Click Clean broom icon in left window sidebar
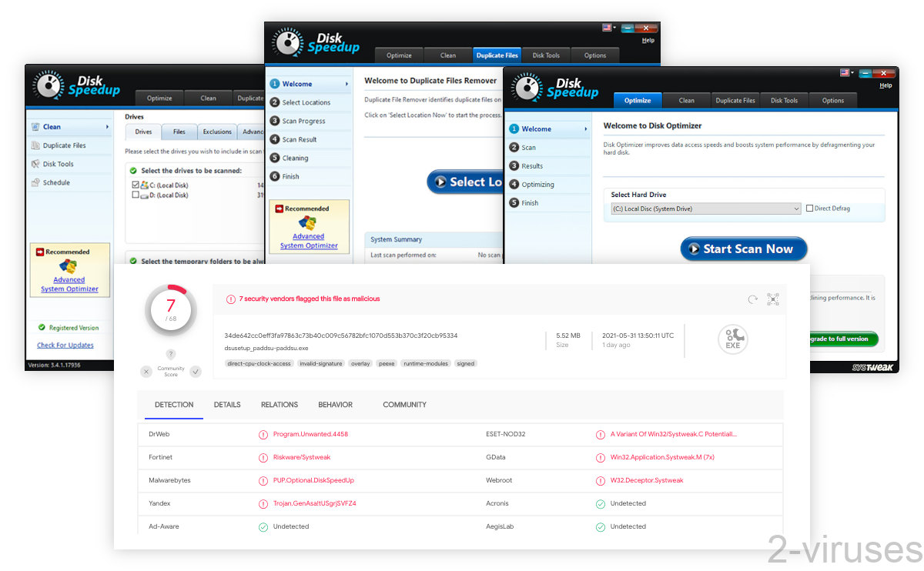924x571 pixels. point(35,127)
